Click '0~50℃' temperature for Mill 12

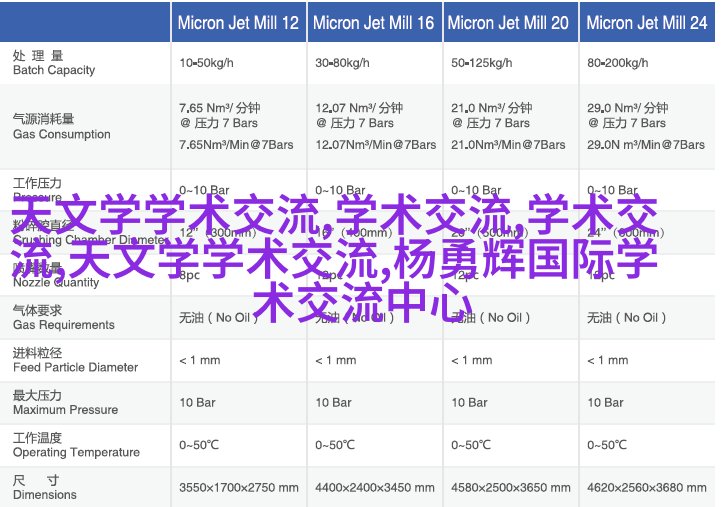tap(199, 445)
